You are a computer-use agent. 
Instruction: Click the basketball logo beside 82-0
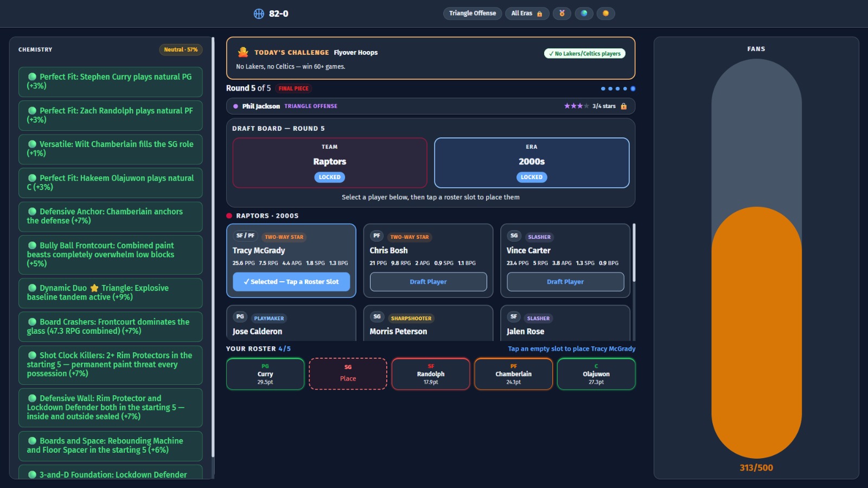pyautogui.click(x=259, y=14)
